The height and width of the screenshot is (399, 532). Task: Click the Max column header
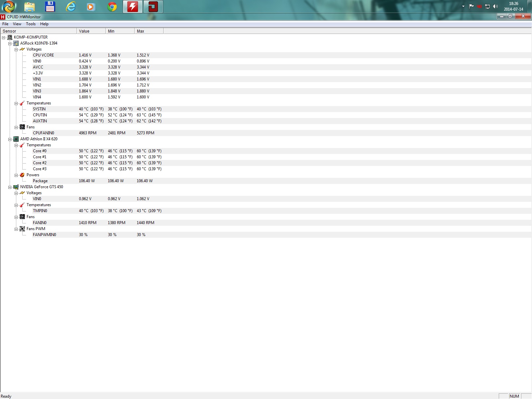pyautogui.click(x=149, y=31)
